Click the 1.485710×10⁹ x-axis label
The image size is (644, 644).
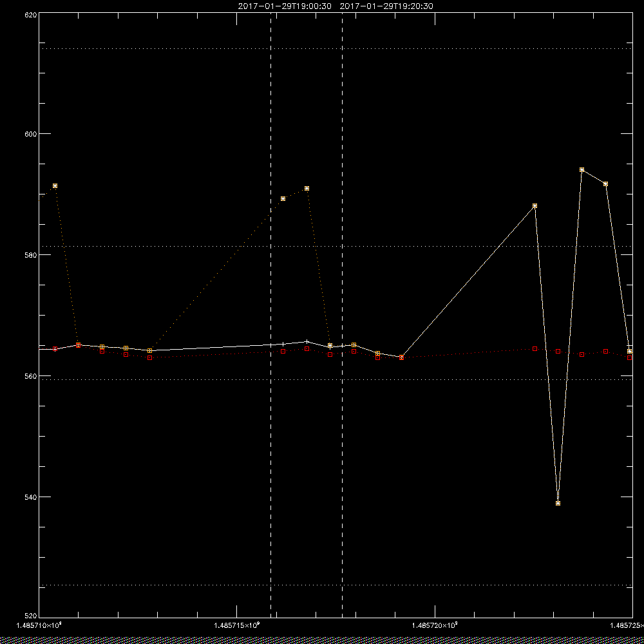(39, 625)
